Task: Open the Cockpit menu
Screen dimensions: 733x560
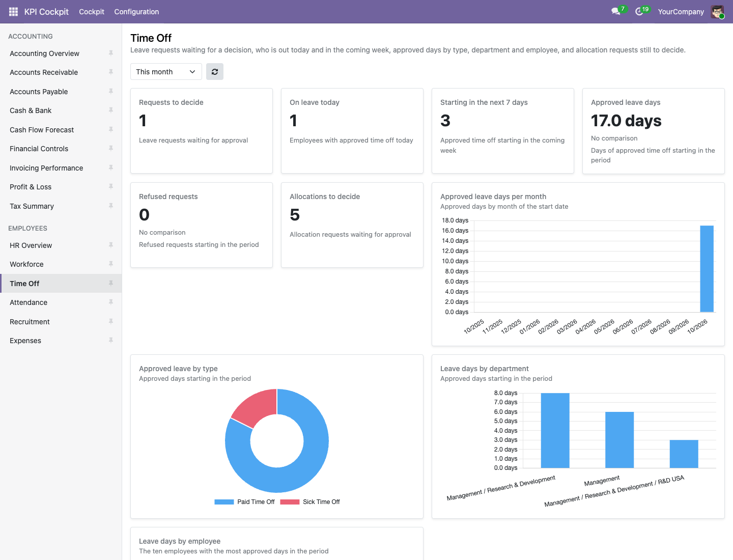Action: [92, 12]
